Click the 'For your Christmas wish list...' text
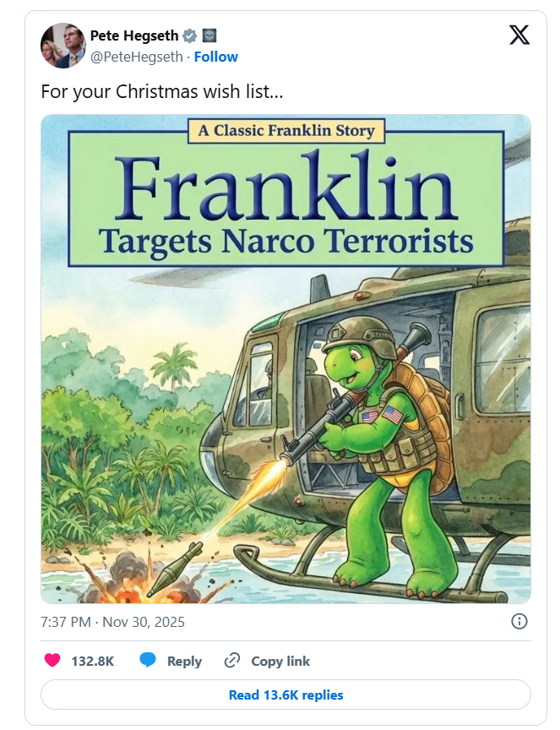The image size is (560, 730). coord(161,91)
